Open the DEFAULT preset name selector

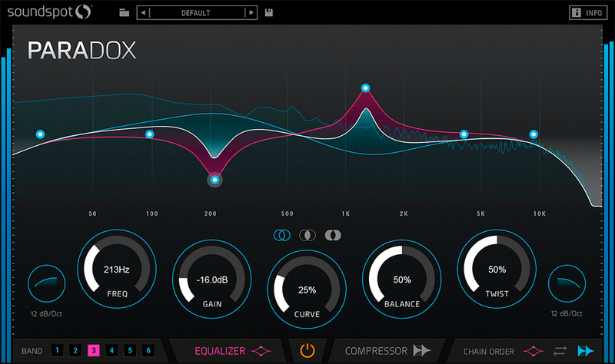(197, 13)
